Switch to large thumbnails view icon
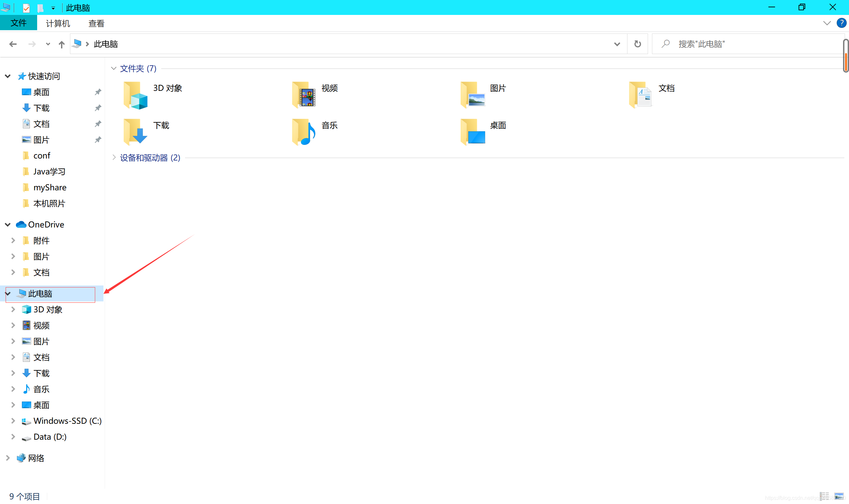The width and height of the screenshot is (849, 504). 838,496
